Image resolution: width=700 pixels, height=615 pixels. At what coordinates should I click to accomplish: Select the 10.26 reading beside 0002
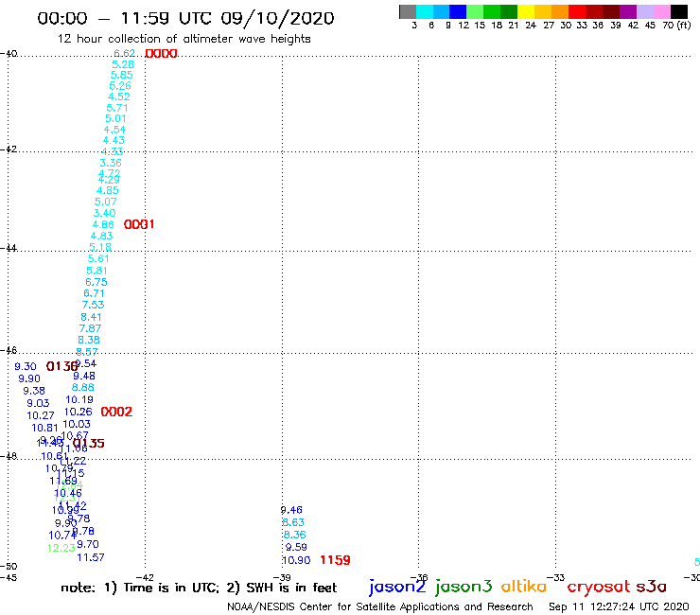79,412
